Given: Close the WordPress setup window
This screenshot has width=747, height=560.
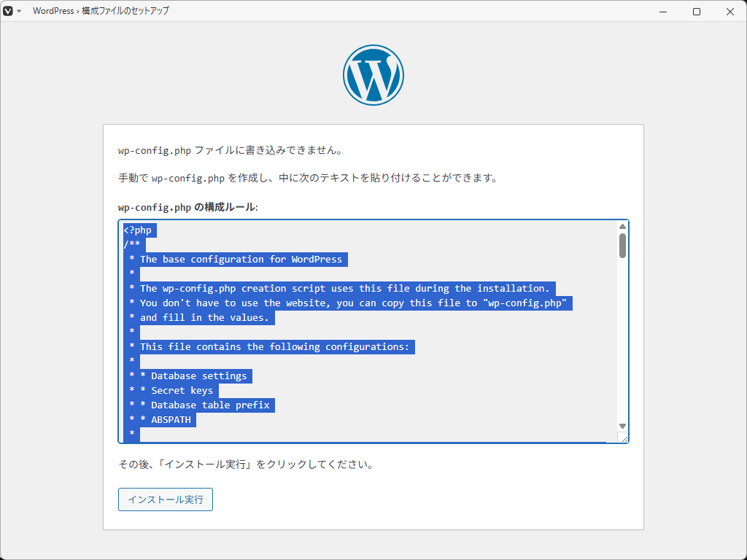Looking at the screenshot, I should (730, 11).
